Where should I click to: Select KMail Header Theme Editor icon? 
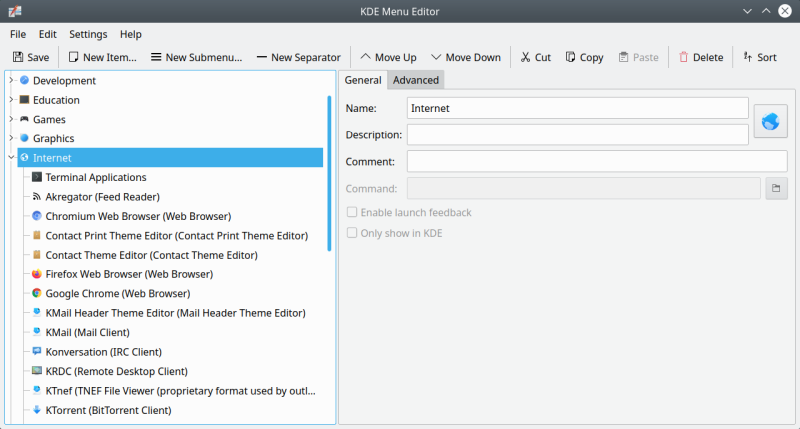pyautogui.click(x=37, y=313)
